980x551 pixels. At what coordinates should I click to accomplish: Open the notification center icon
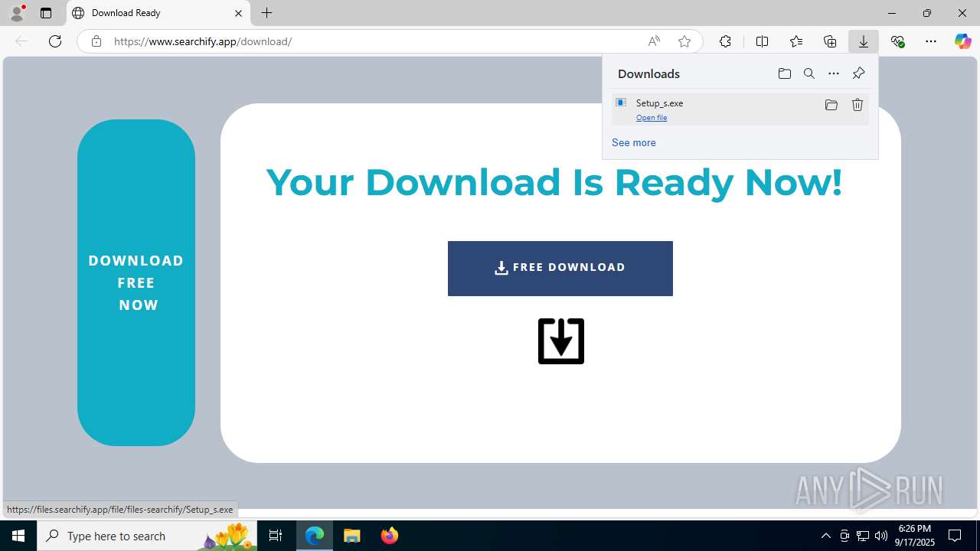955,536
